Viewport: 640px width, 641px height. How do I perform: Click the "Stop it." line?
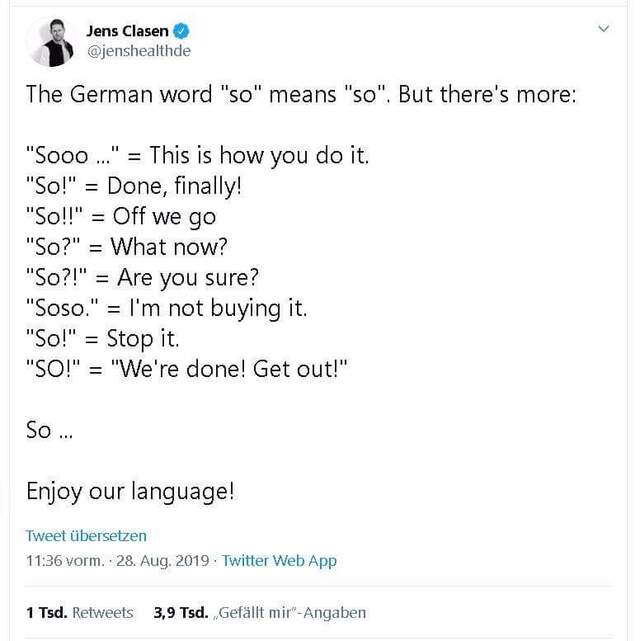(103, 338)
